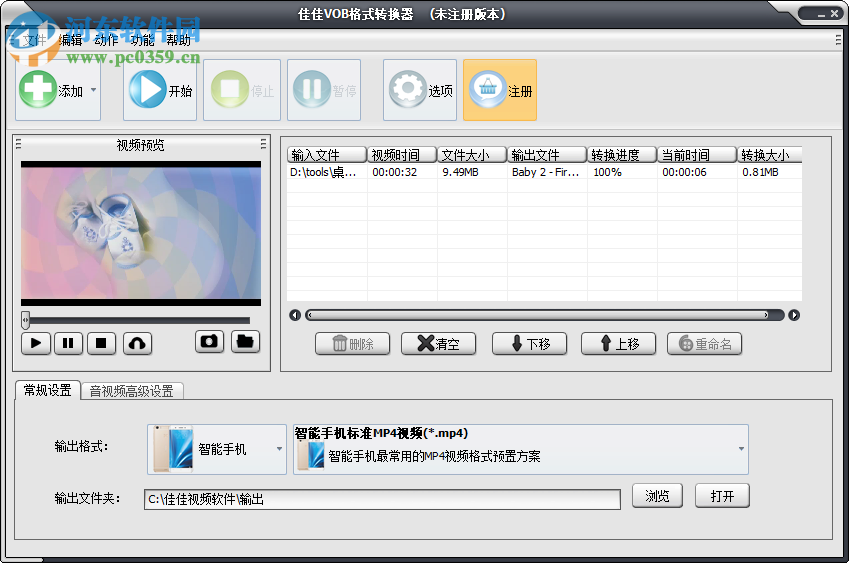The width and height of the screenshot is (849, 563).
Task: Open snapshot folder with the folder icon
Action: click(x=245, y=342)
